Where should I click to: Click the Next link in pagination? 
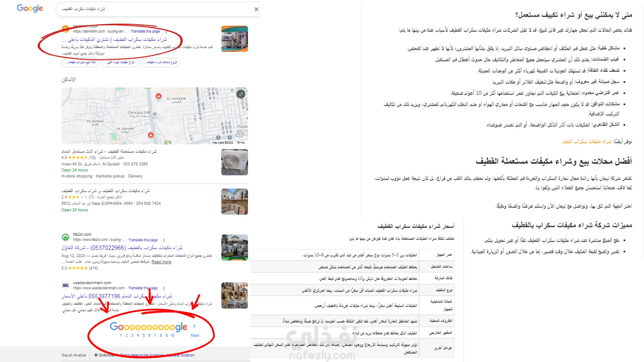195,336
